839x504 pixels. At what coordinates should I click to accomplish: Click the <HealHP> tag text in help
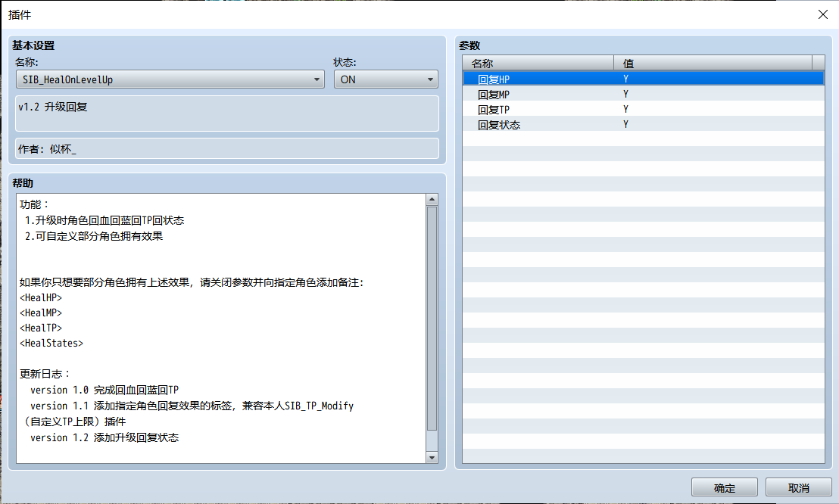pyautogui.click(x=41, y=297)
